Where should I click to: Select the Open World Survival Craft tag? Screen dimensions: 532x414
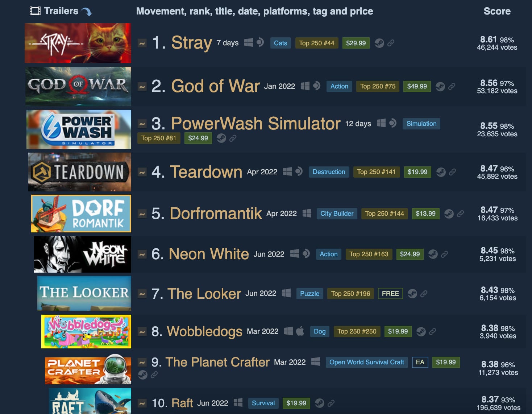[366, 362]
